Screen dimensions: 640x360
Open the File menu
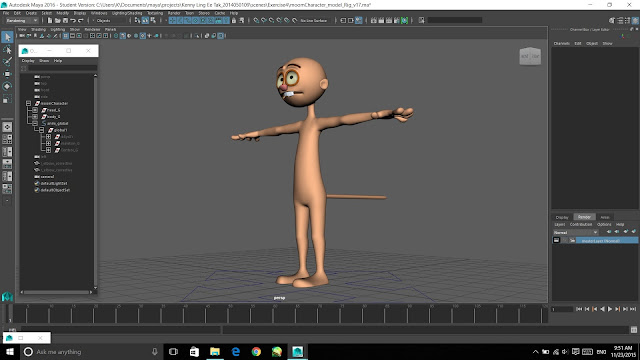[x=6, y=13]
